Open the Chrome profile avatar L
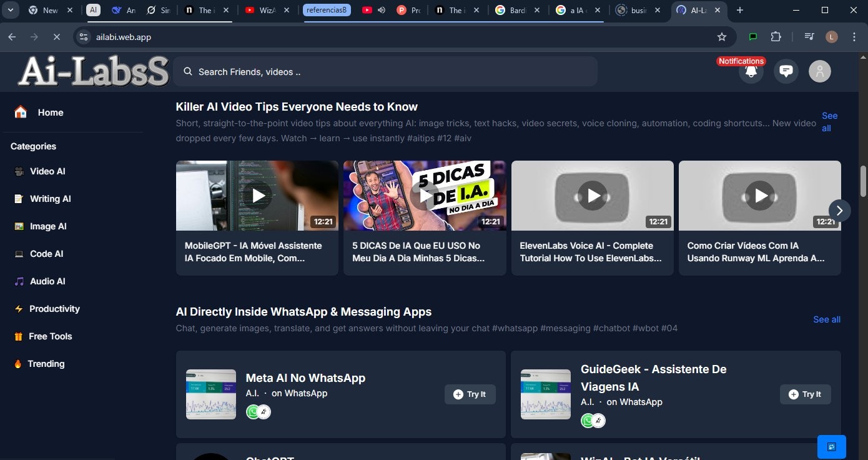This screenshot has width=868, height=460. pyautogui.click(x=831, y=37)
